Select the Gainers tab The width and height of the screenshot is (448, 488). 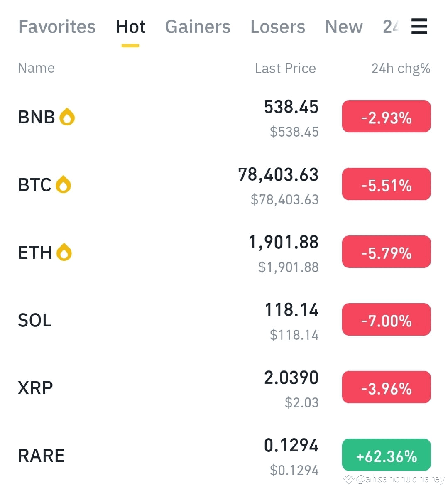198,27
